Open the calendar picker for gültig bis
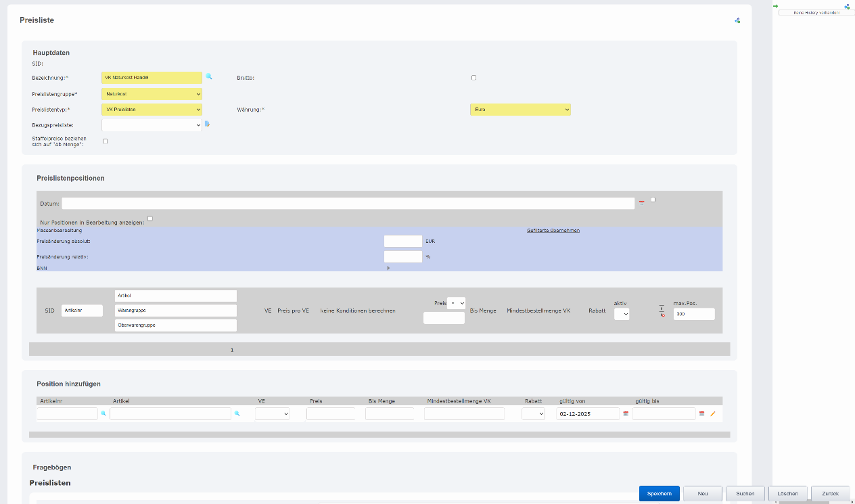This screenshot has height=504, width=855. pos(701,413)
